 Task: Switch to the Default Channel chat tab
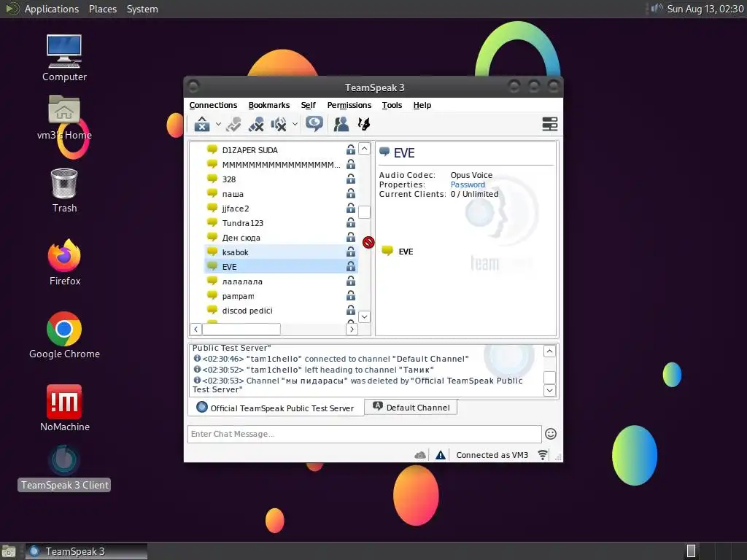(411, 407)
